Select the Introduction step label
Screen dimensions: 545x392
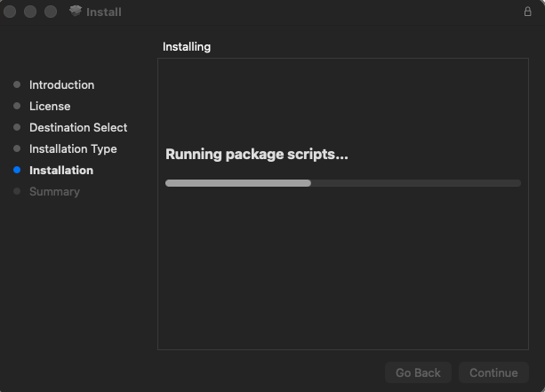(61, 85)
